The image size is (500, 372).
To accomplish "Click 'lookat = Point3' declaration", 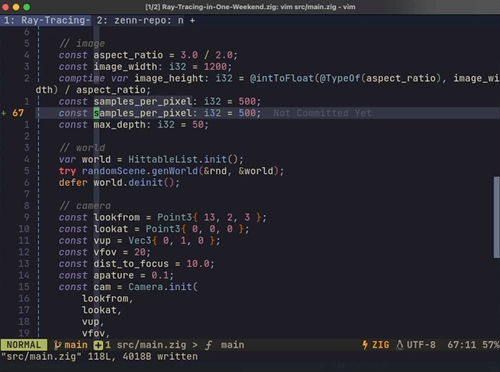I will [154, 229].
